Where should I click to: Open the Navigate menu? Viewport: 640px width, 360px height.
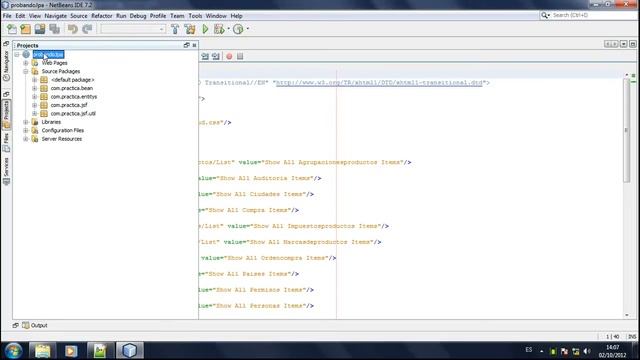[56, 16]
